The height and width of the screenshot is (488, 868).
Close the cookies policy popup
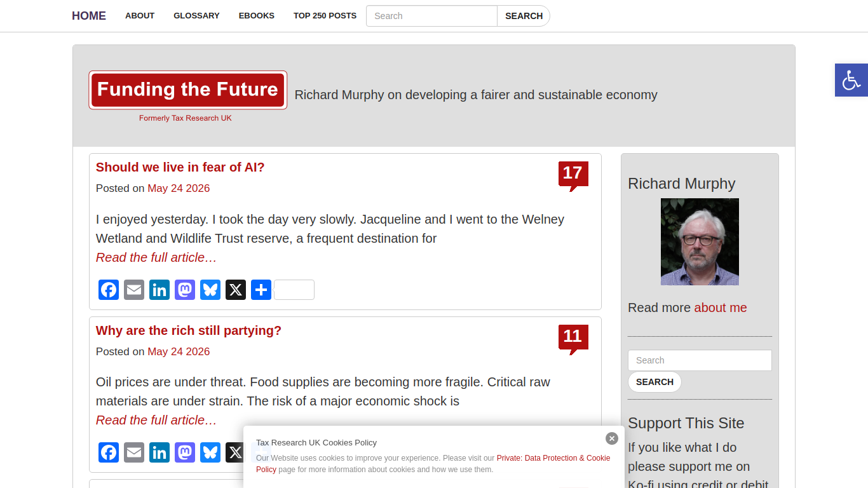(612, 438)
